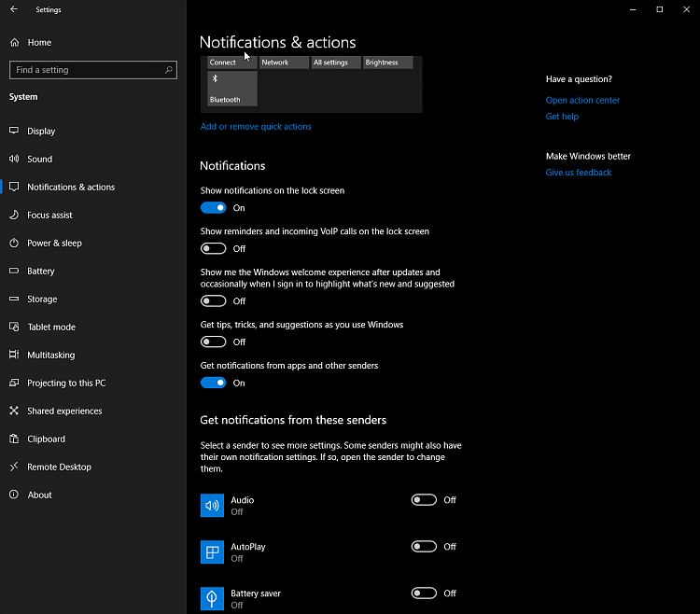Click the Power & sleep icon
The height and width of the screenshot is (614, 700).
(14, 243)
